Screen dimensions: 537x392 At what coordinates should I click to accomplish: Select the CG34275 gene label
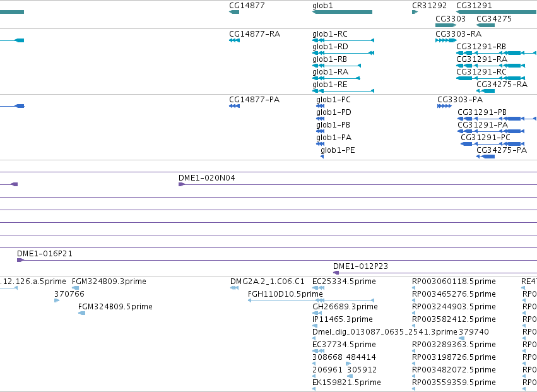pyautogui.click(x=494, y=18)
